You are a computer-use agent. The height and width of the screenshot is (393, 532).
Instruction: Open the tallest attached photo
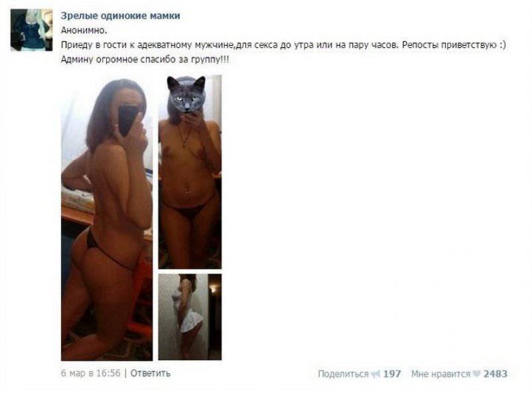point(107,218)
